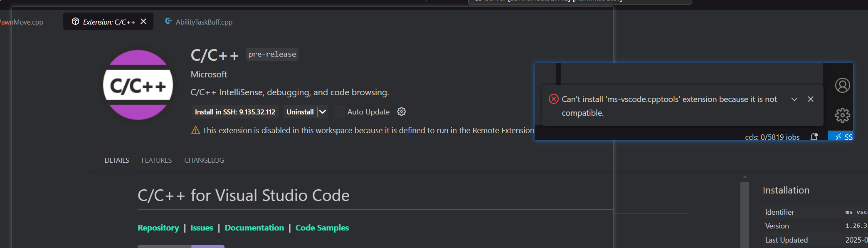The width and height of the screenshot is (868, 248).
Task: Click the notifications bell in status bar
Action: point(814,136)
